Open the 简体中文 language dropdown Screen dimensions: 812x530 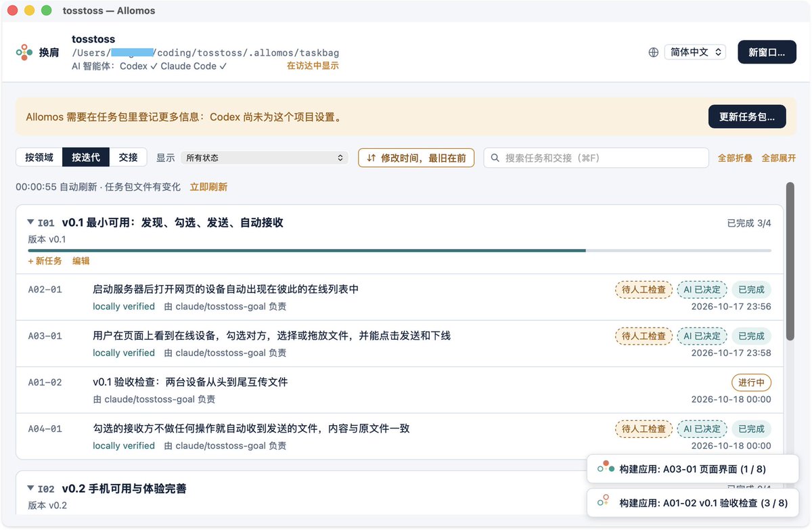pyautogui.click(x=696, y=52)
